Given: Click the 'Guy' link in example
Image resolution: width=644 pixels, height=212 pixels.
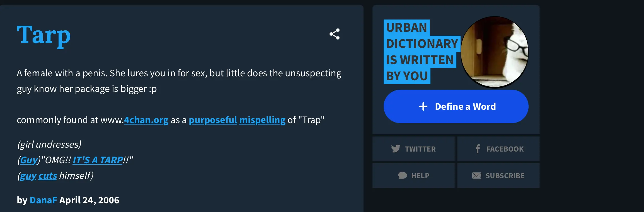Looking at the screenshot, I should [x=29, y=160].
